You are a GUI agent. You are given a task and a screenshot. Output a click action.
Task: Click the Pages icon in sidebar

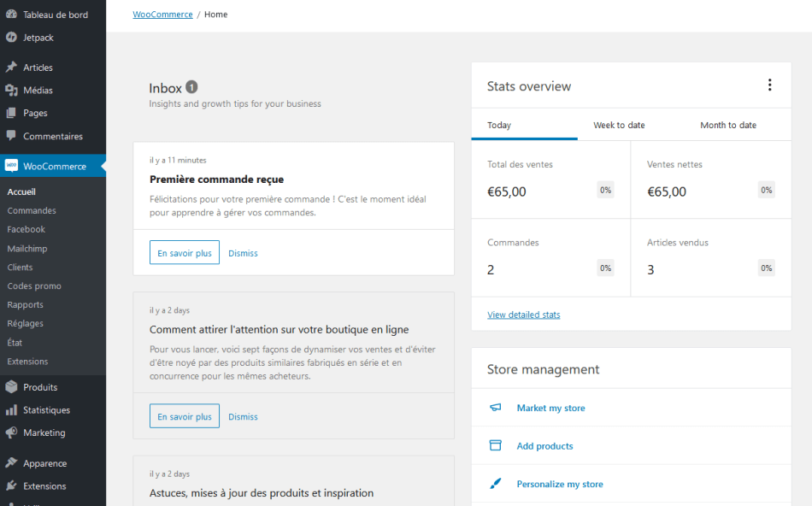click(x=11, y=113)
